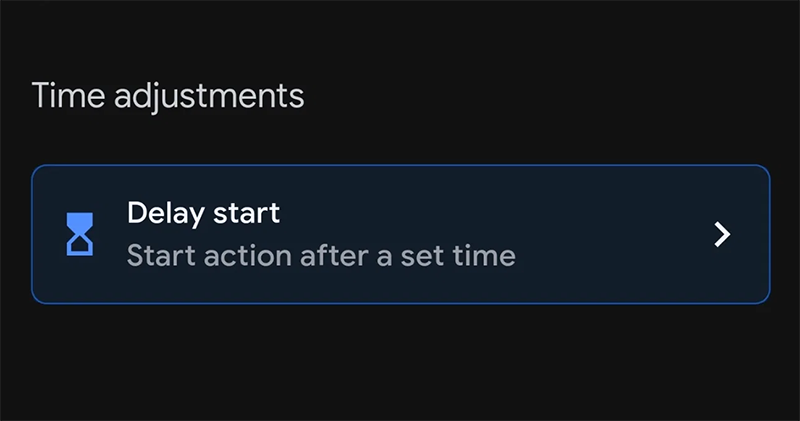Click the blue hourglass icon
The height and width of the screenshot is (421, 800).
pos(80,234)
